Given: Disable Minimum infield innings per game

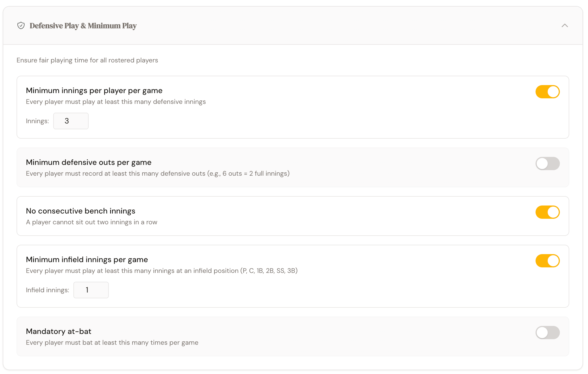Looking at the screenshot, I should (547, 260).
